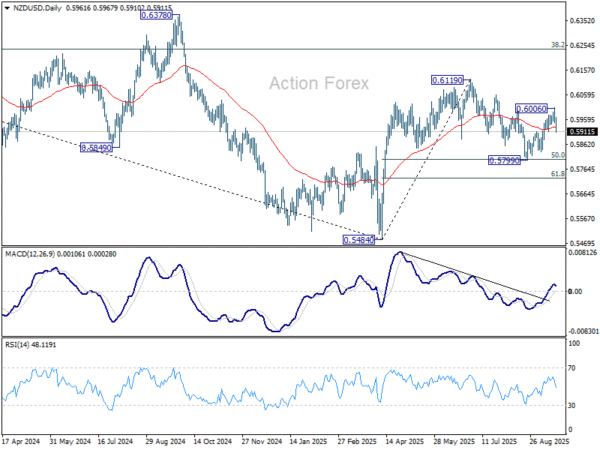Select the MACD descending trendline
This screenshot has width=600, height=450.
point(474,276)
